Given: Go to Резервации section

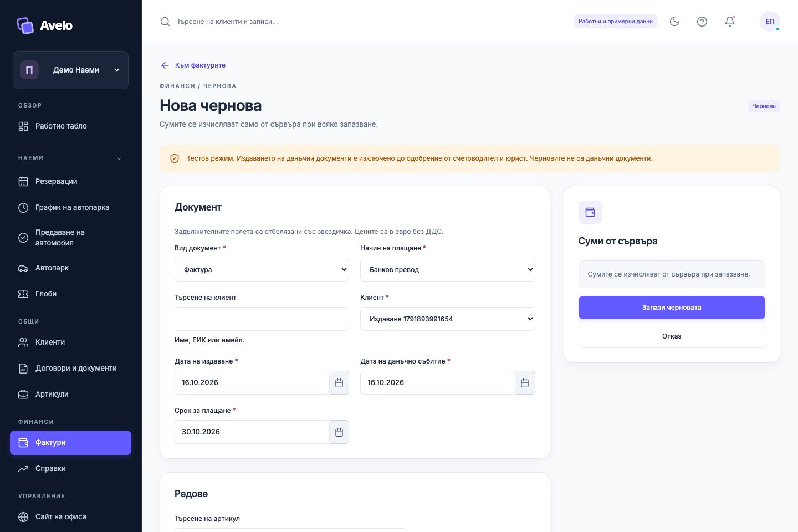Looking at the screenshot, I should (70, 182).
